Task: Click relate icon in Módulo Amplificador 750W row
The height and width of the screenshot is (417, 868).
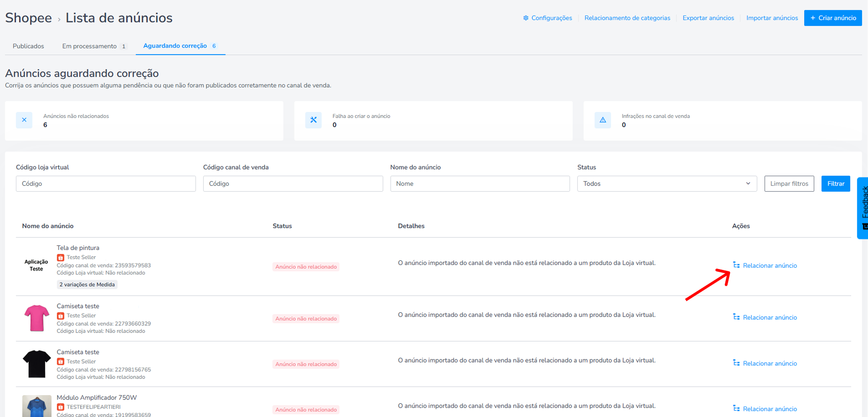Action: coord(736,408)
